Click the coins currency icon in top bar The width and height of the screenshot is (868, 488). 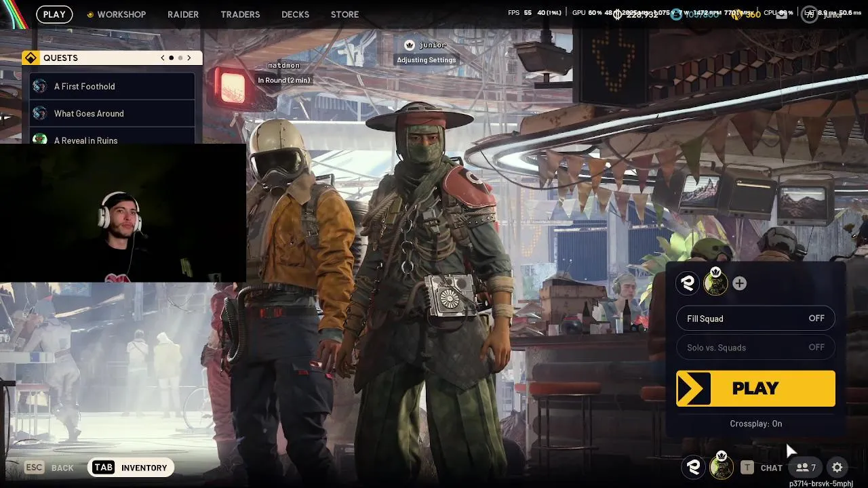[x=618, y=14]
